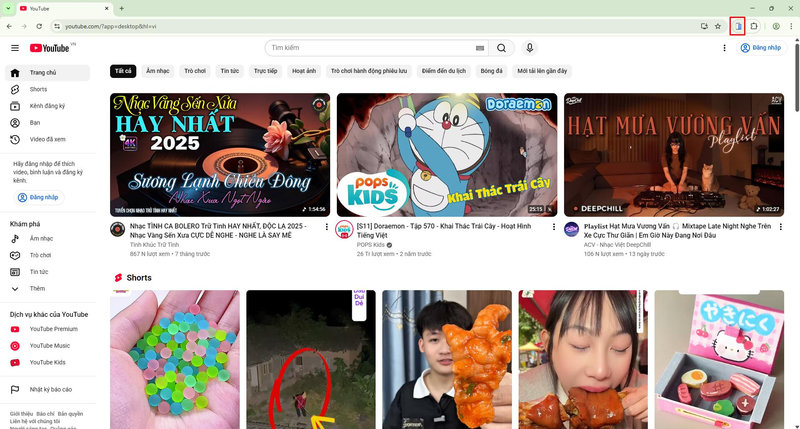This screenshot has height=429, width=800.
Task: Click Đăng nhập button in header
Action: tap(760, 48)
